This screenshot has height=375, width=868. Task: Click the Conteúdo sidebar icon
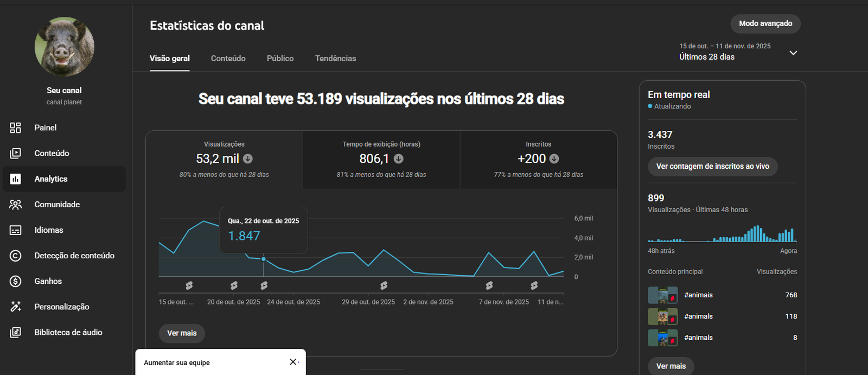click(x=15, y=153)
